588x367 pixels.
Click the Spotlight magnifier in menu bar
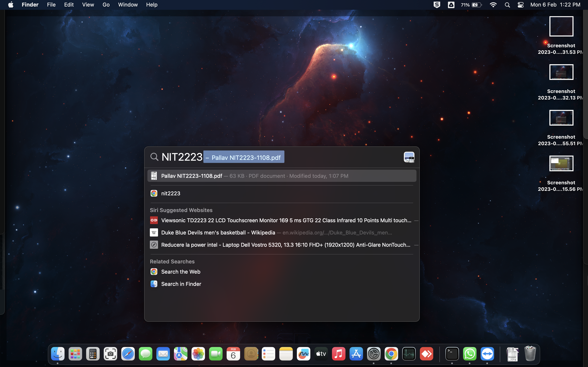(507, 5)
